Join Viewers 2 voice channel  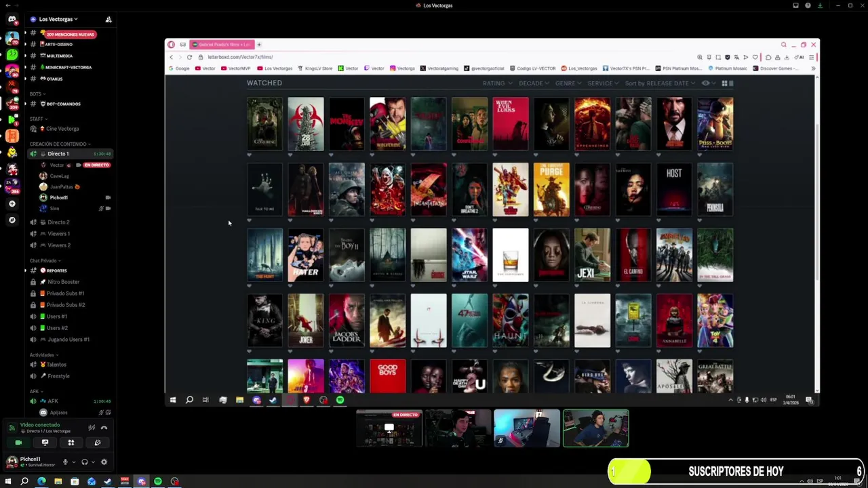(71, 245)
